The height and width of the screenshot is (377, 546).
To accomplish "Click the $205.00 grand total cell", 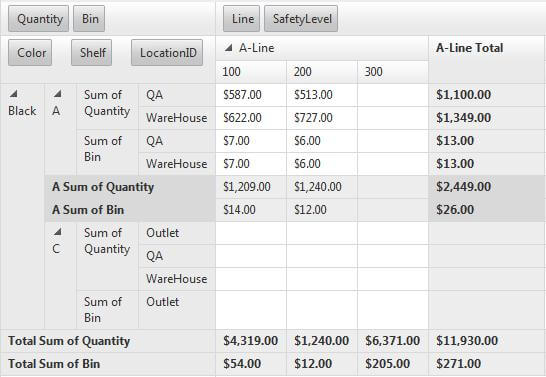I will [393, 364].
